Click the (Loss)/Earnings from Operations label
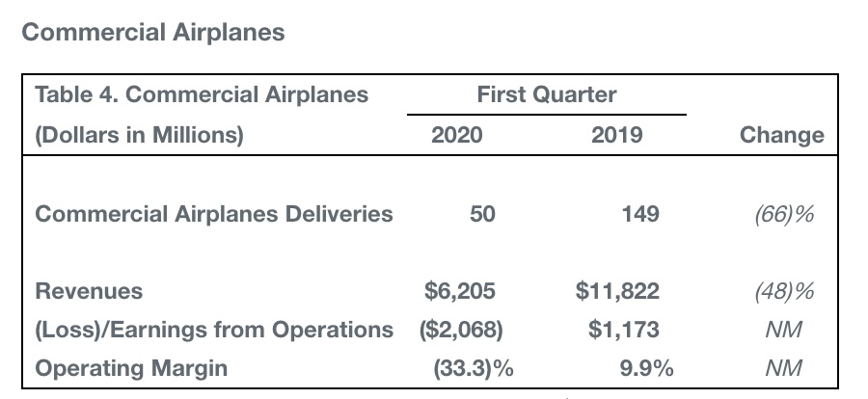868x399 pixels. tap(214, 330)
